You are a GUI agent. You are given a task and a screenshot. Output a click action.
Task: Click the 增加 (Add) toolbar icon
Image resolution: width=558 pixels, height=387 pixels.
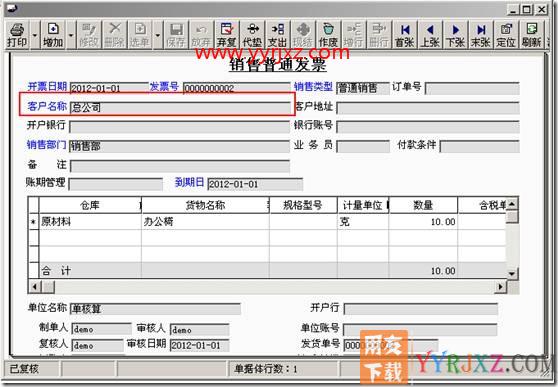(53, 35)
